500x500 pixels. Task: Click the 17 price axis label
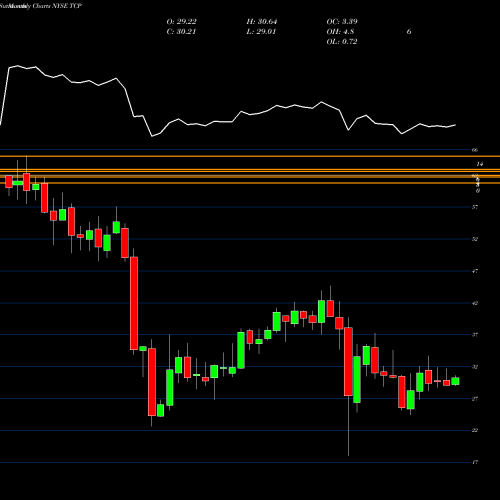click(x=475, y=462)
